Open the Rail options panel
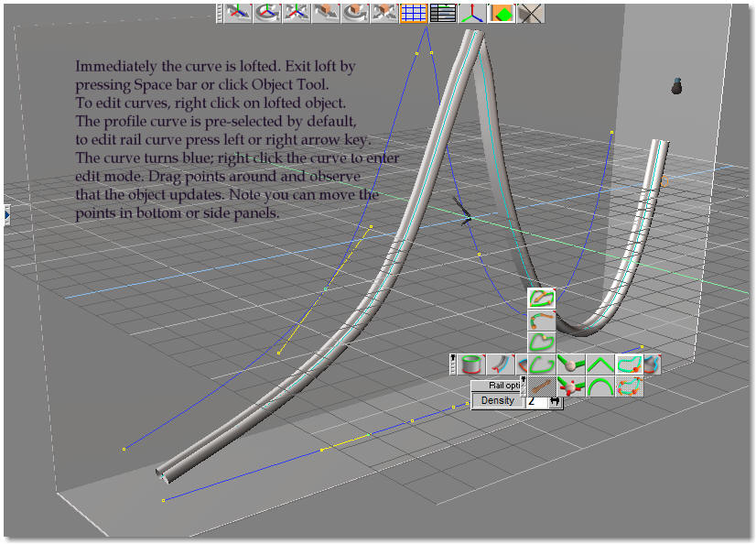756x544 pixels. pos(503,386)
